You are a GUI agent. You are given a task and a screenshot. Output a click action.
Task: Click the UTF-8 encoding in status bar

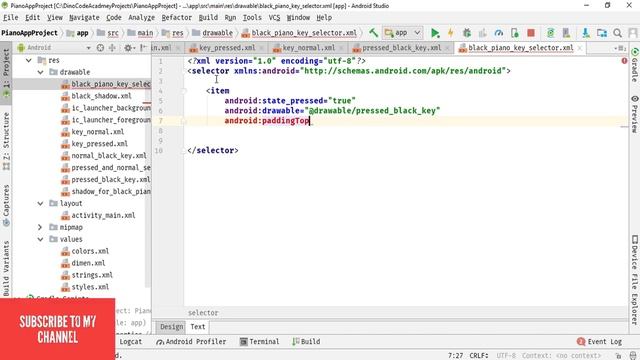pos(506,356)
